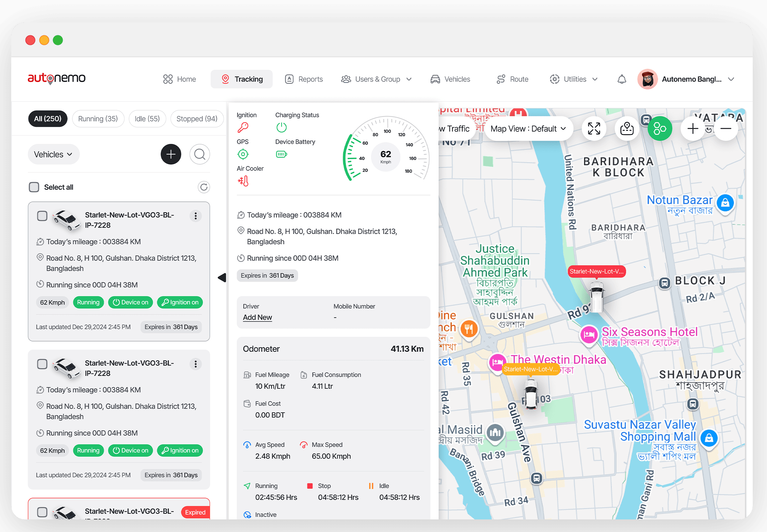The height and width of the screenshot is (532, 767).
Task: Zoom out the map with minus button
Action: click(725, 129)
